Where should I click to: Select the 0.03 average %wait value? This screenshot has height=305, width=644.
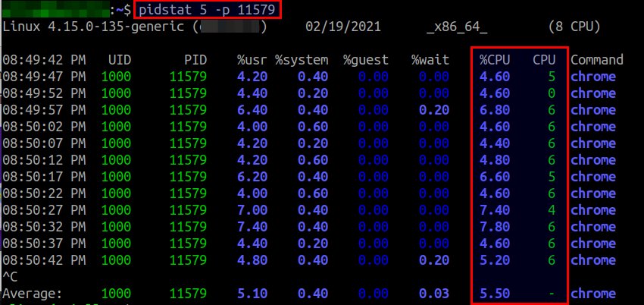(434, 294)
